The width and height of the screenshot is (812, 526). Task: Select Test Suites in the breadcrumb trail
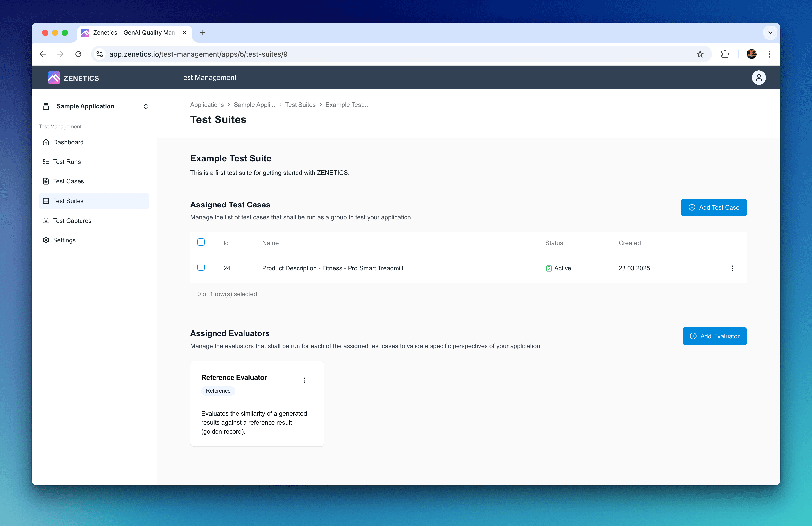pyautogui.click(x=300, y=104)
